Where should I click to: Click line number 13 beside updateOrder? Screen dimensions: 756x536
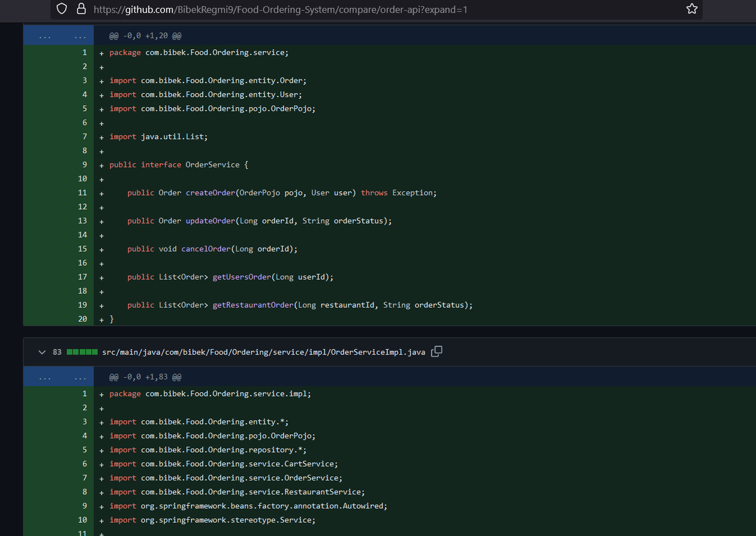(x=83, y=221)
